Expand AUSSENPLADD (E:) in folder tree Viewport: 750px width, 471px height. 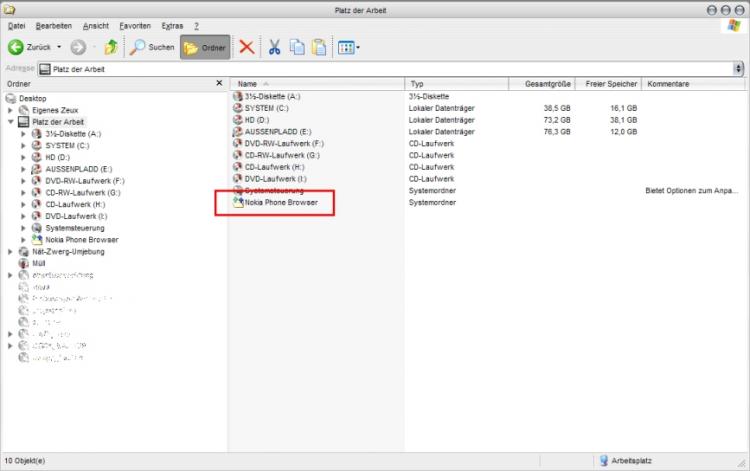click(23, 169)
